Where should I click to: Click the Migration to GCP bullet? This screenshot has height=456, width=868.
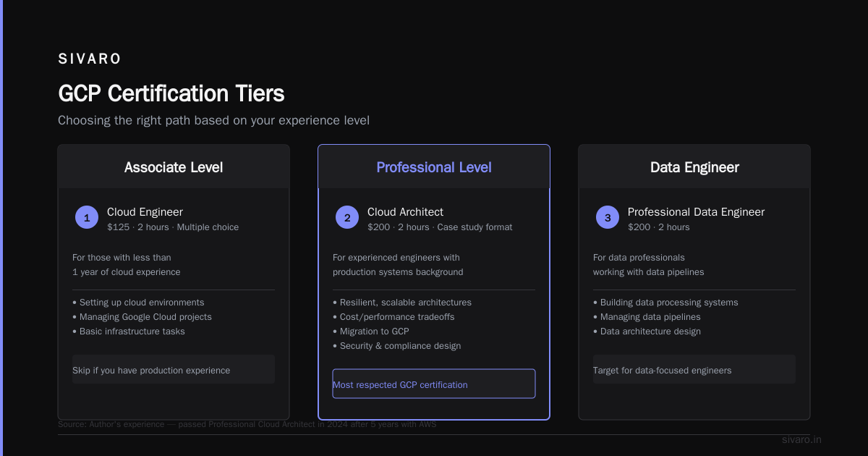[371, 332]
